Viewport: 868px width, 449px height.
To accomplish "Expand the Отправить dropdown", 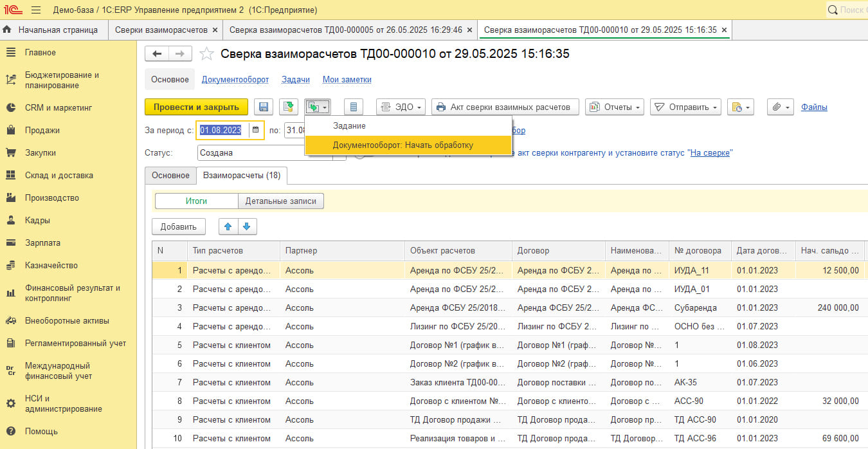I will pos(685,107).
